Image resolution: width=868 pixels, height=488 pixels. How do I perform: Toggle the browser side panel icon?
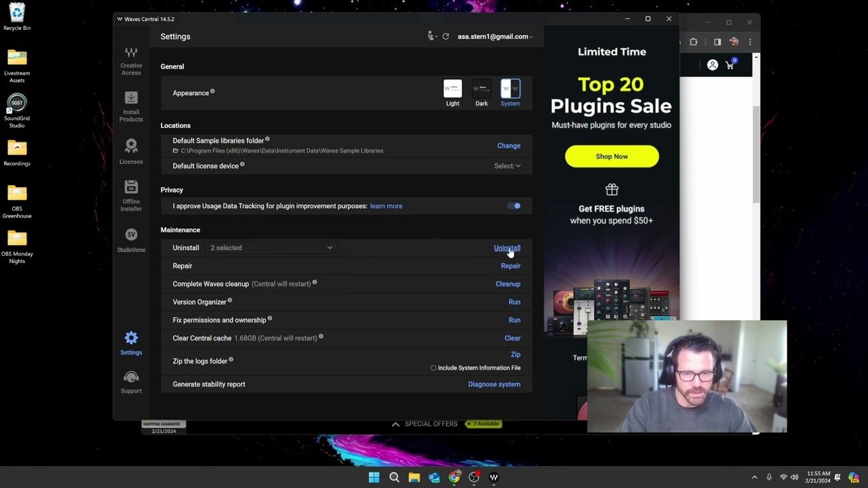coord(717,42)
